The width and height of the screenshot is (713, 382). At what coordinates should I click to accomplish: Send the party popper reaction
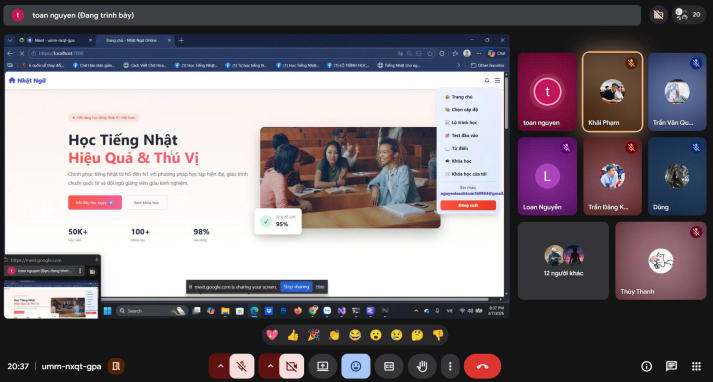coord(314,335)
